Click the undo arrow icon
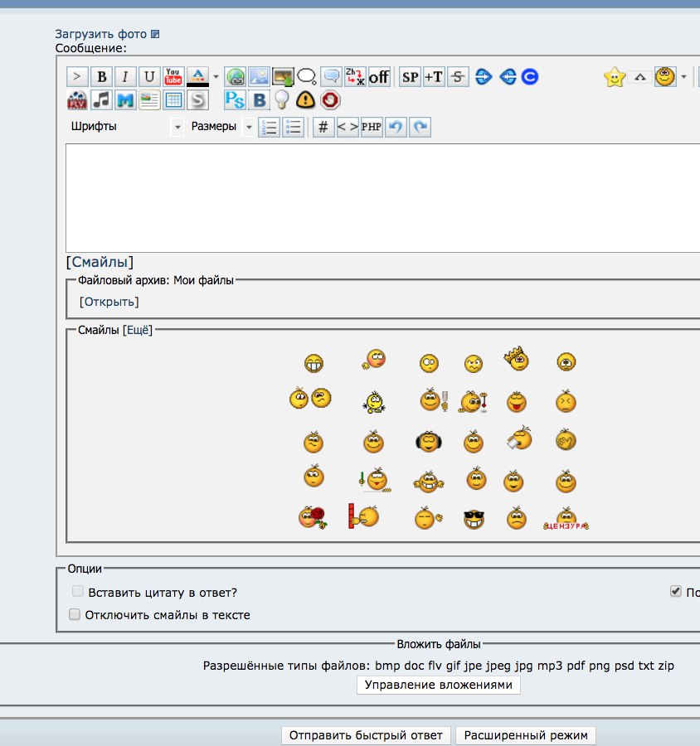Viewport: 700px width, 746px height. tap(396, 127)
